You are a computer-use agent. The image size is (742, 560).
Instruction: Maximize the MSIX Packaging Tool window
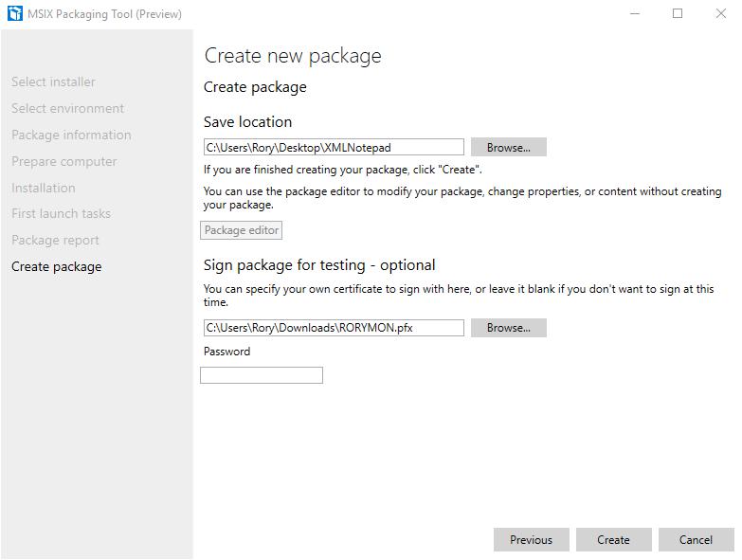coord(678,13)
